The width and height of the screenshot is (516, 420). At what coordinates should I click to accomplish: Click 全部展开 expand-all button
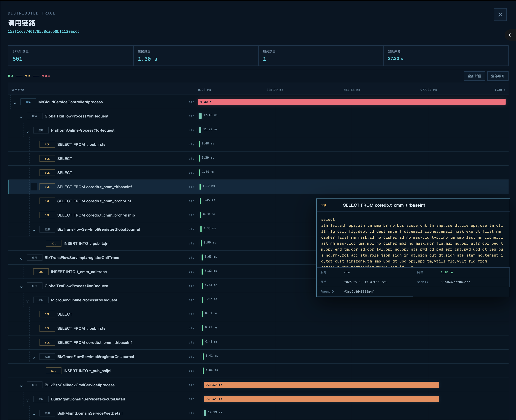click(498, 76)
